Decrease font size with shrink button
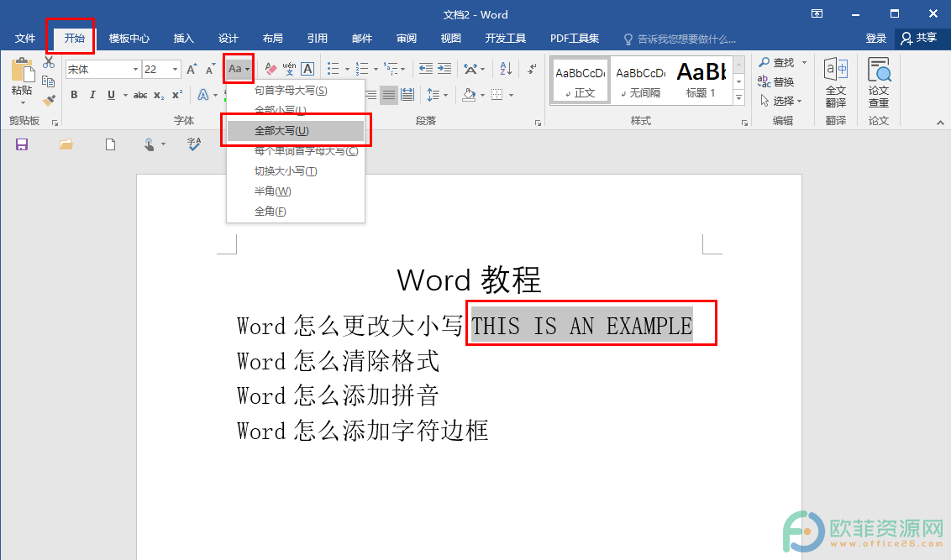The height and width of the screenshot is (560, 951). (211, 69)
